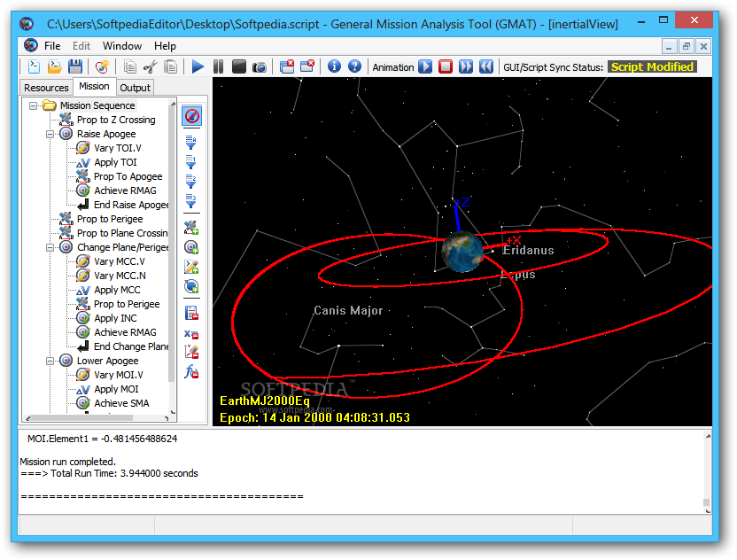
Task: Open help with the question mark icon
Action: (355, 66)
